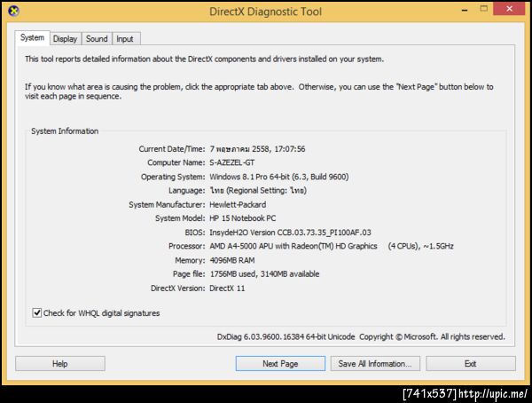Click the 'Page file:' field label
Viewport: 532px width, 403px height.
(189, 274)
